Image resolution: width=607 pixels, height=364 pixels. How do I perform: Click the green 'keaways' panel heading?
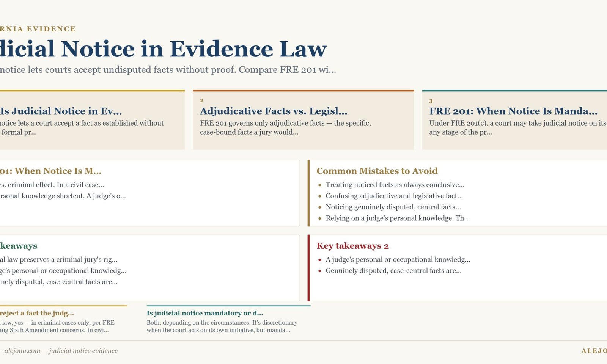click(x=19, y=246)
